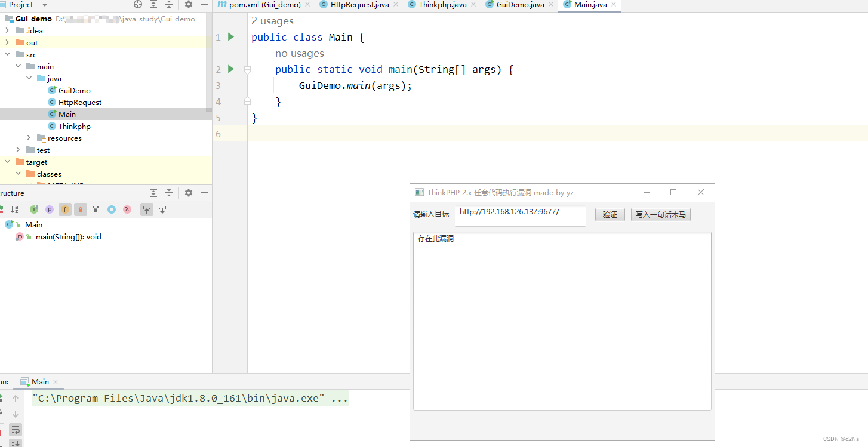Collapse the classes folder
The image size is (868, 447).
(19, 174)
